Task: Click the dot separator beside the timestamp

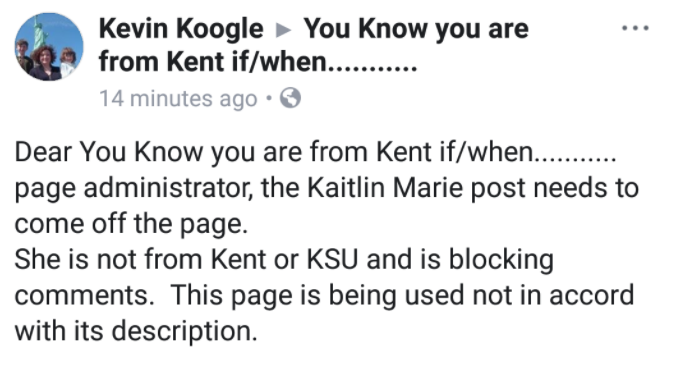Action: coord(269,99)
